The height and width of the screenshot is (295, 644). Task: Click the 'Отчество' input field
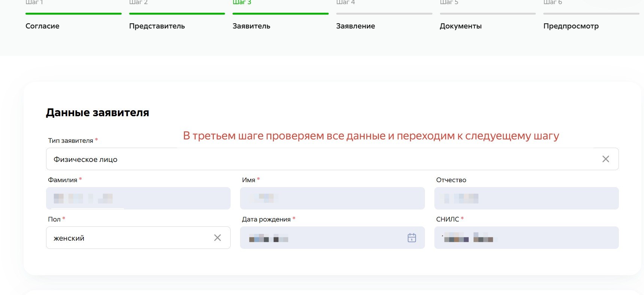click(x=526, y=198)
